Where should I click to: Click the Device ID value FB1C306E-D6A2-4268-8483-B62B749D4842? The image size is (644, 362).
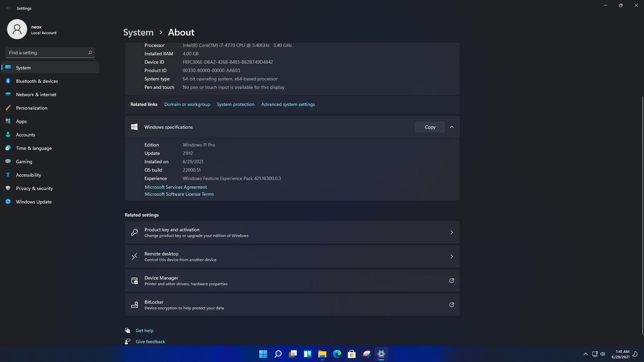228,62
